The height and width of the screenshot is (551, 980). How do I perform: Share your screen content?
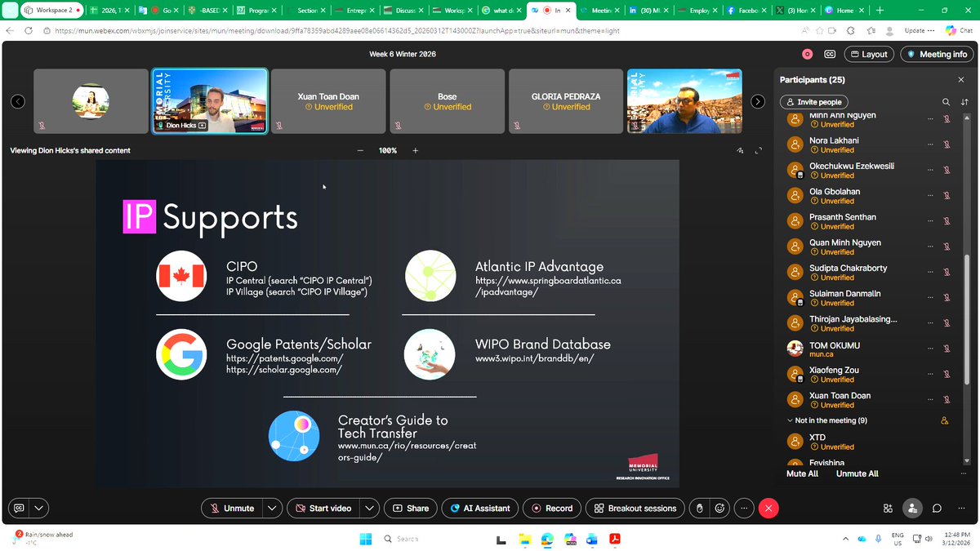pyautogui.click(x=410, y=508)
